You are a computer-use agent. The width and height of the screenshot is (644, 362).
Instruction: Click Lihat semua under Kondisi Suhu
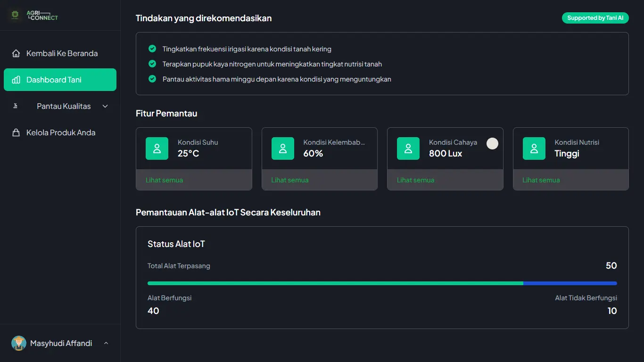pyautogui.click(x=164, y=180)
